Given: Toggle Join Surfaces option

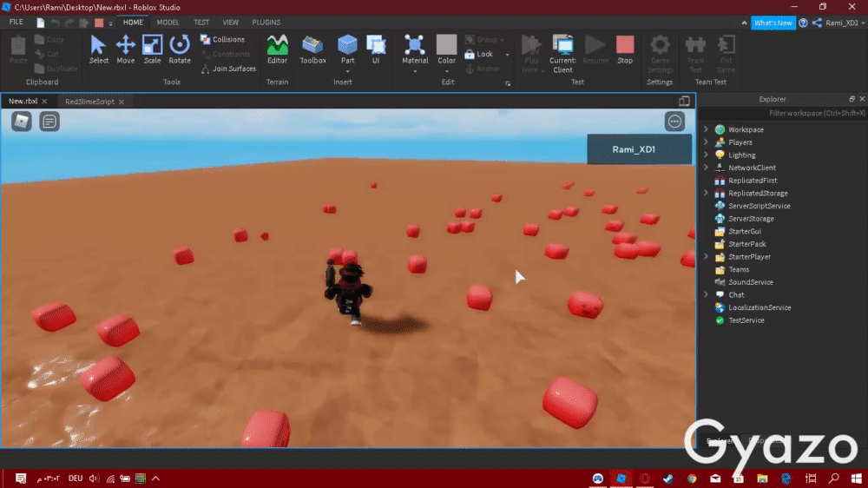Looking at the screenshot, I should (228, 69).
